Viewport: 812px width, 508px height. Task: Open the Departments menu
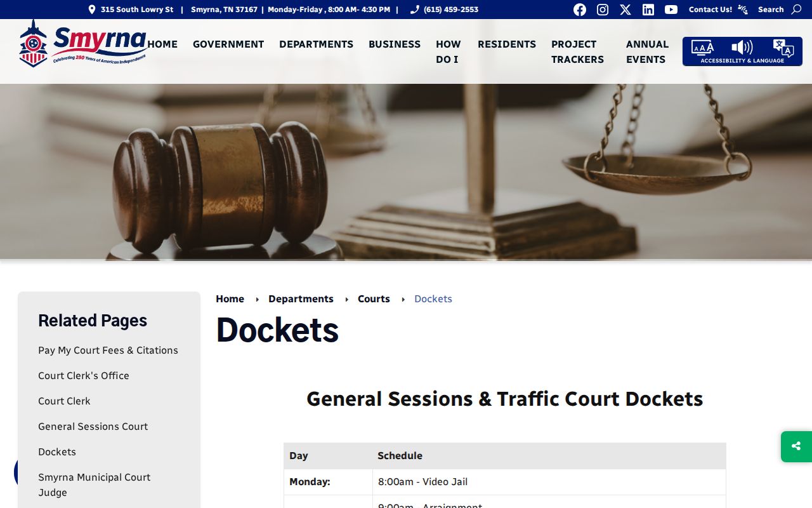pos(316,44)
